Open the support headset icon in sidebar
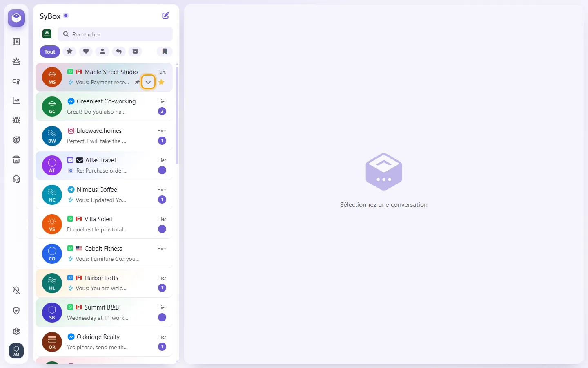 [x=16, y=179]
